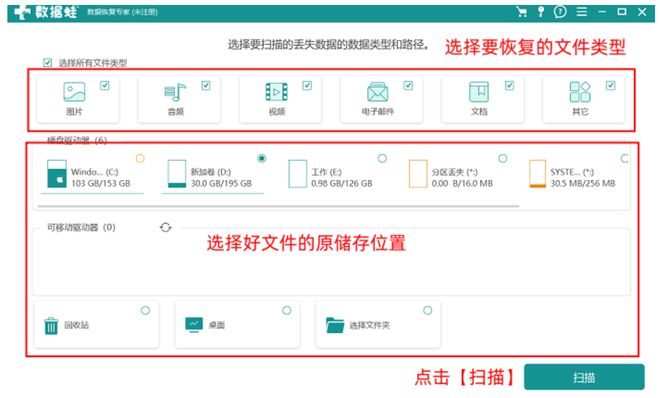This screenshot has height=398, width=660.
Task: Click the 工作 (E:) drive icon
Action: [x=298, y=173]
